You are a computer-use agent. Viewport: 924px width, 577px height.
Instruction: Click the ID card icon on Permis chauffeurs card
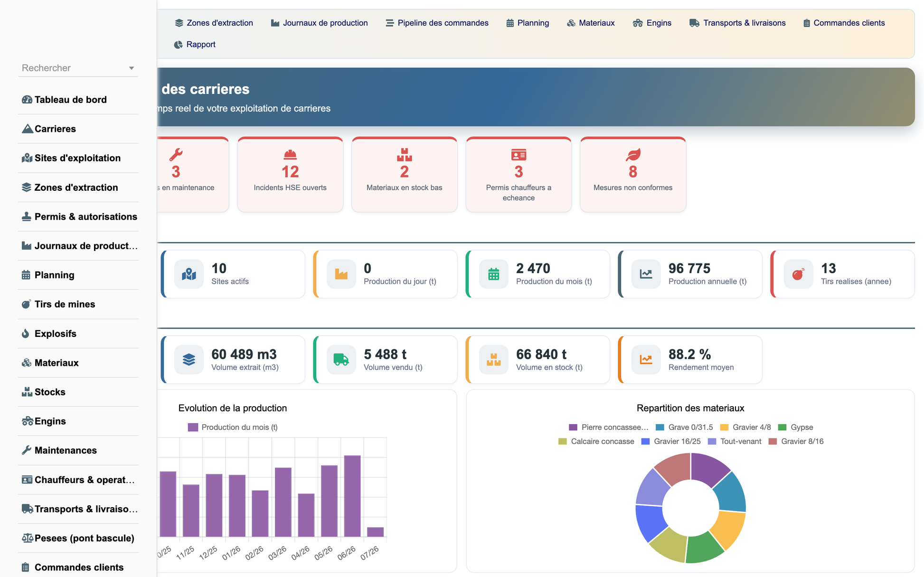point(519,155)
